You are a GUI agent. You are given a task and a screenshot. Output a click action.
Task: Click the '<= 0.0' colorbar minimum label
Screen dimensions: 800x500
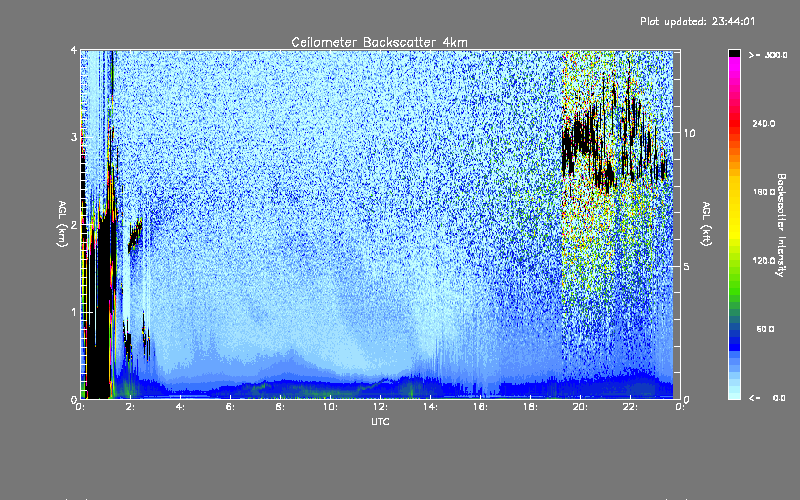click(767, 398)
